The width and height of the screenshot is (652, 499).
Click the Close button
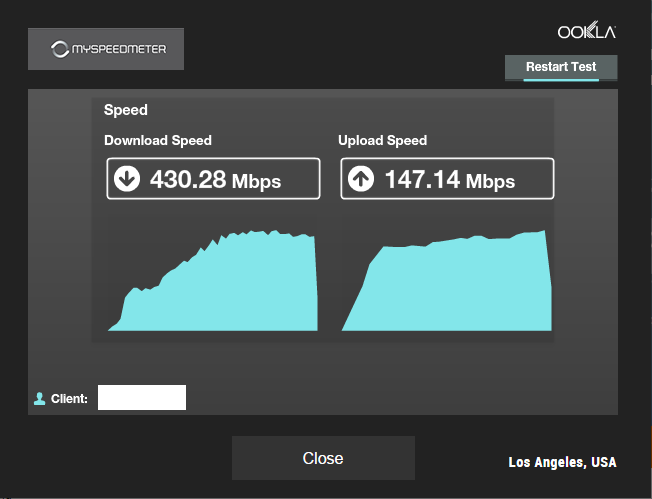pos(323,458)
